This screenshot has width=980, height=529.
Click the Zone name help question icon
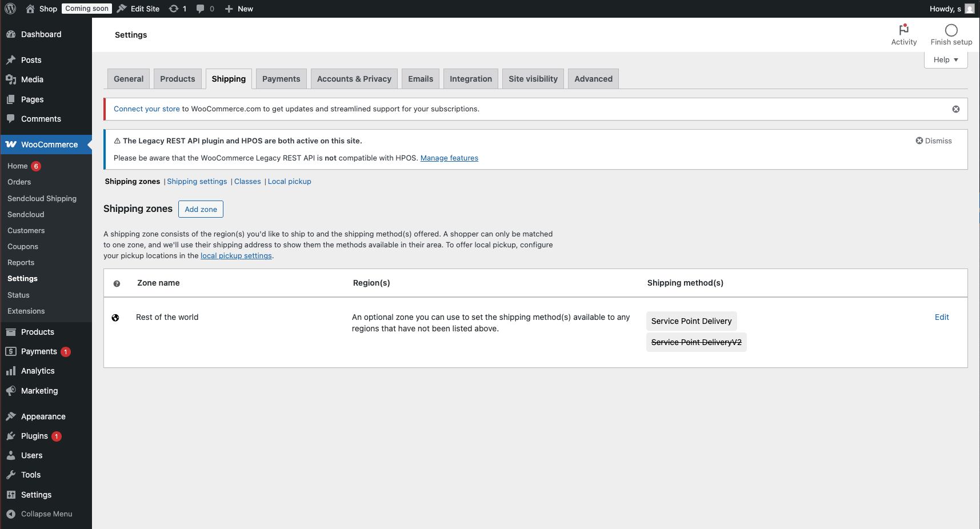[x=117, y=283]
